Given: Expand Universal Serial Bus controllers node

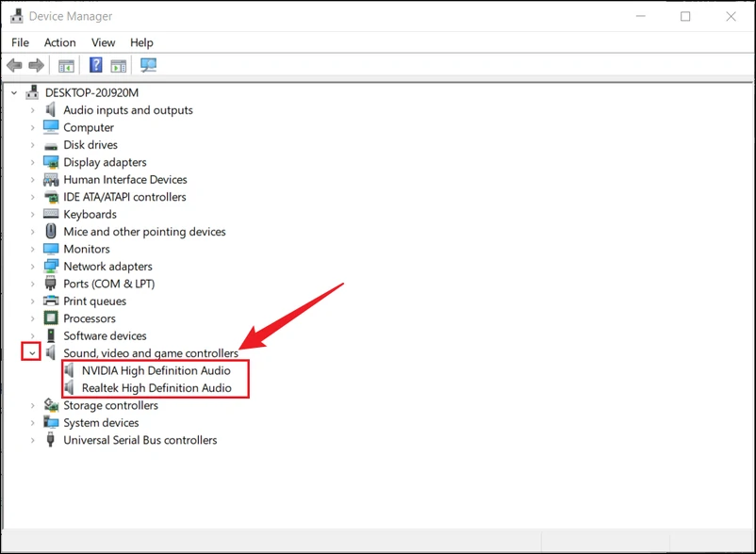Looking at the screenshot, I should pyautogui.click(x=32, y=440).
